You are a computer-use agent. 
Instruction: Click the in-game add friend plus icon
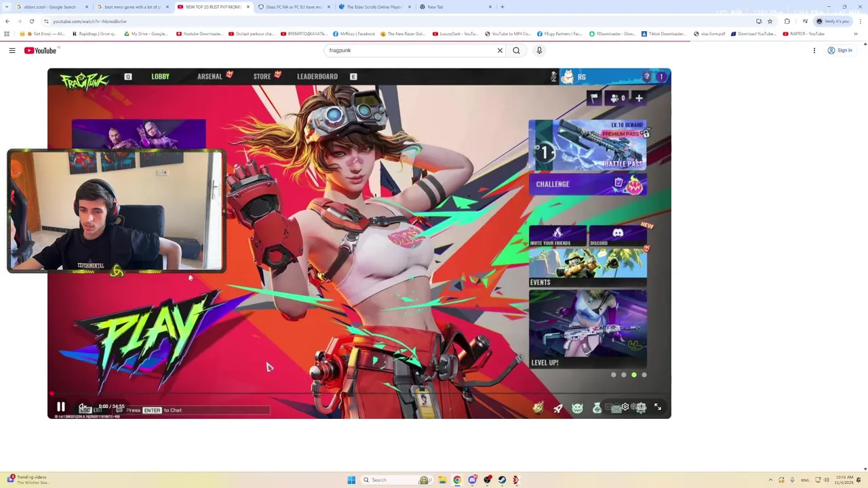(x=639, y=98)
